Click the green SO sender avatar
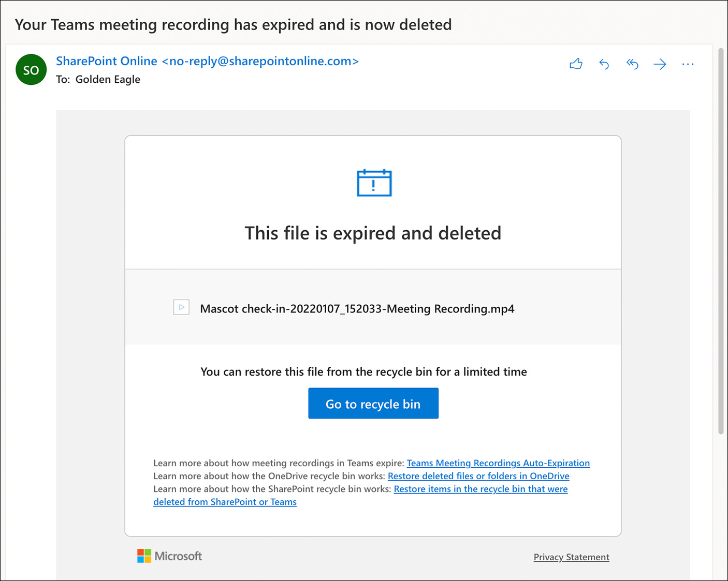Image resolution: width=728 pixels, height=581 pixels. pyautogui.click(x=31, y=70)
